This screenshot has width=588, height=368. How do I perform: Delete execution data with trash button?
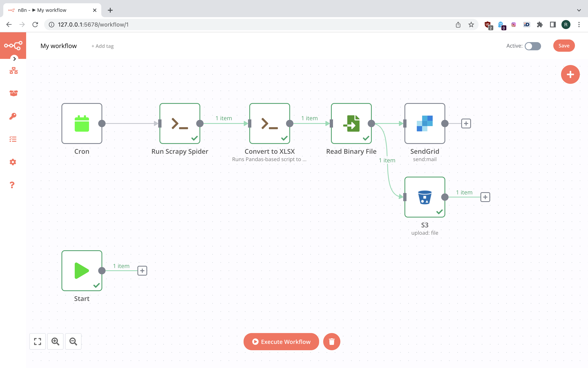pos(332,342)
